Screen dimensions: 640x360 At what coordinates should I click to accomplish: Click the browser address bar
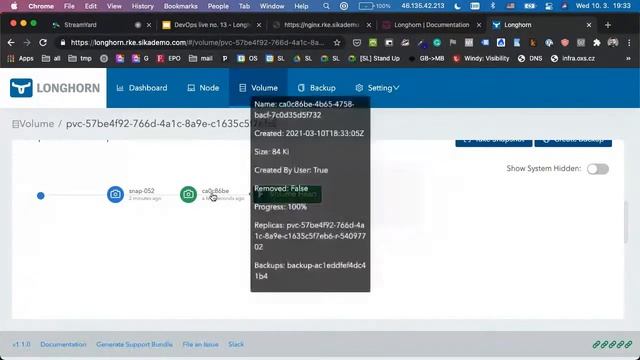pyautogui.click(x=197, y=42)
